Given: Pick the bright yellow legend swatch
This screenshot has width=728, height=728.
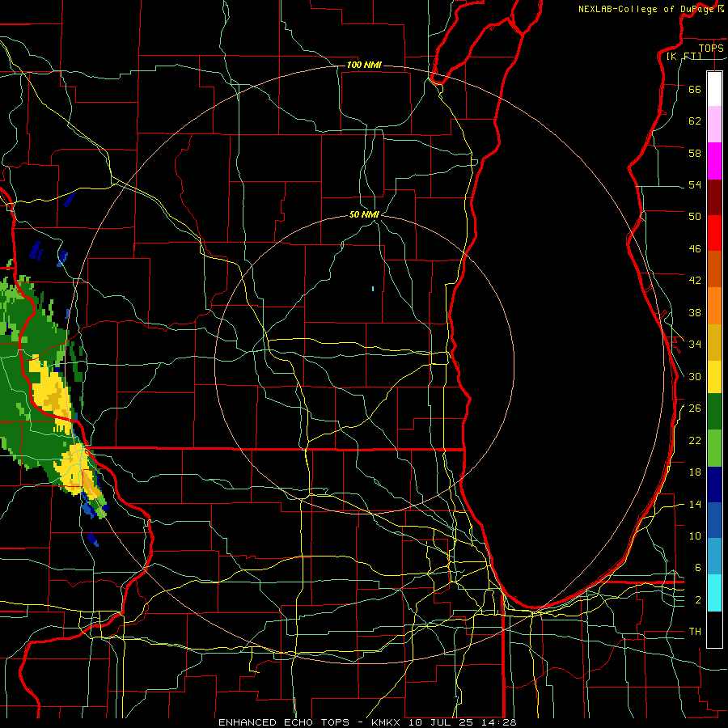Looking at the screenshot, I should point(714,377).
